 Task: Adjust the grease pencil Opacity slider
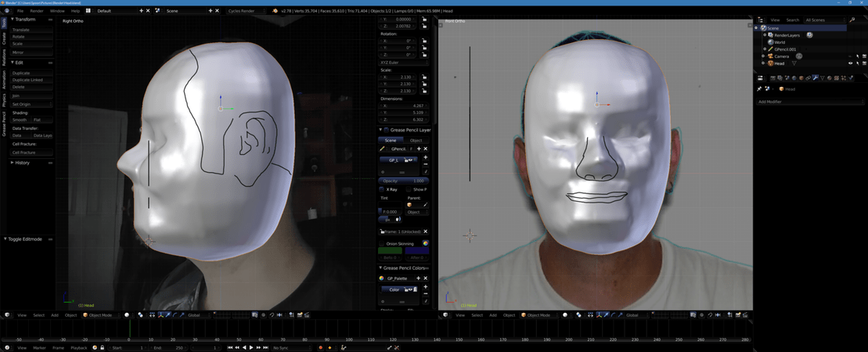point(403,181)
